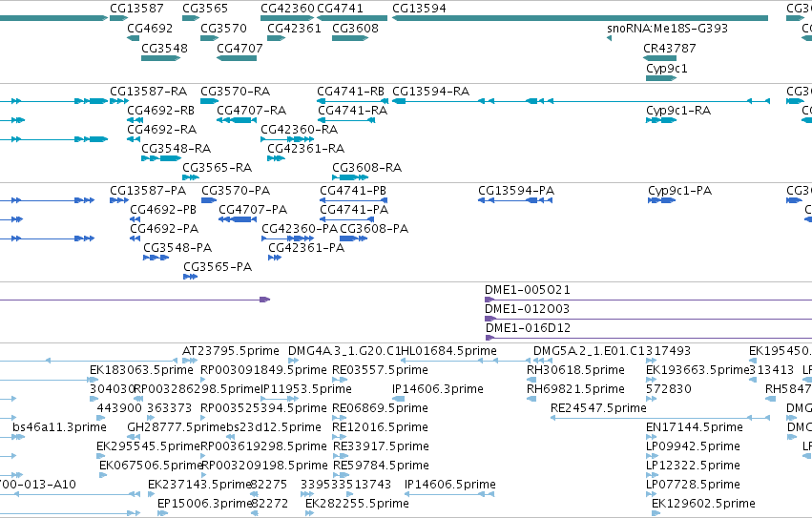
Task: Select the CG13587 gene feature
Action: (118, 18)
